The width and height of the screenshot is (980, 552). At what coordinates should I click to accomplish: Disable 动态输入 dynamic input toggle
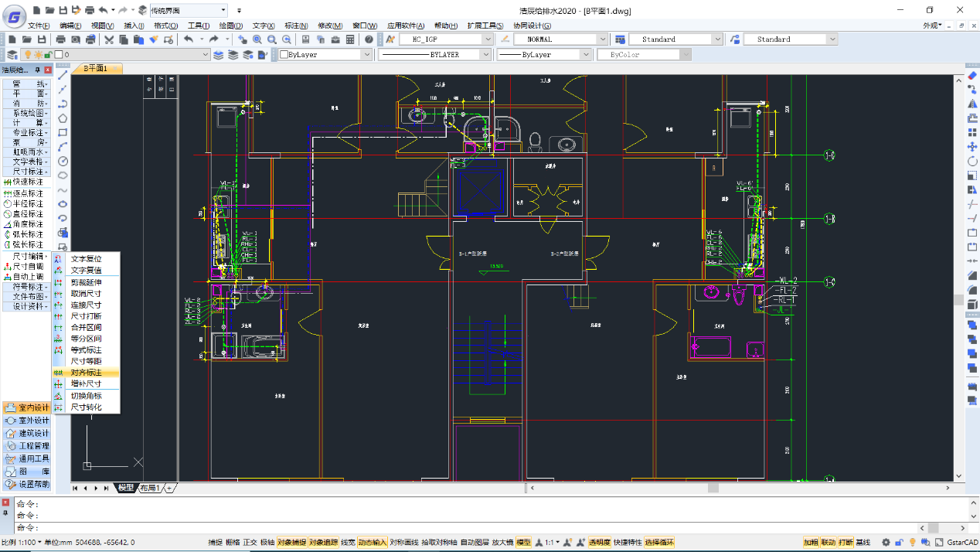372,543
